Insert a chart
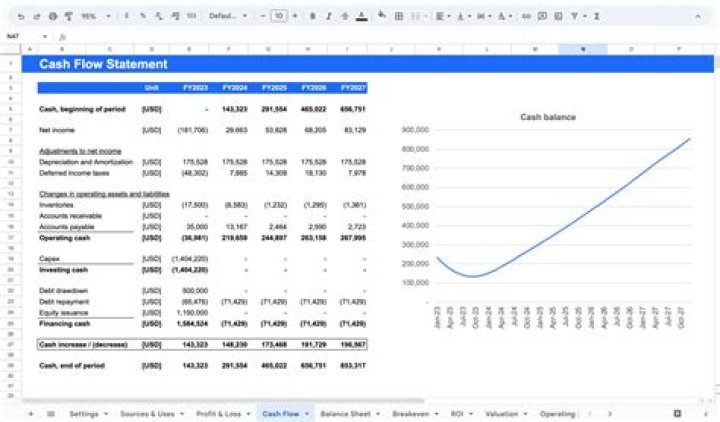This screenshot has height=422, width=720. [558, 16]
